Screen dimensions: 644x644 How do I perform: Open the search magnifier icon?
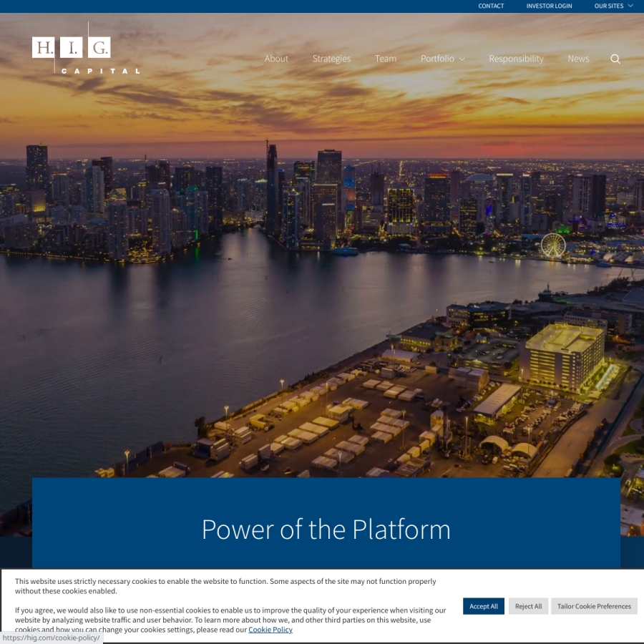[x=615, y=59]
